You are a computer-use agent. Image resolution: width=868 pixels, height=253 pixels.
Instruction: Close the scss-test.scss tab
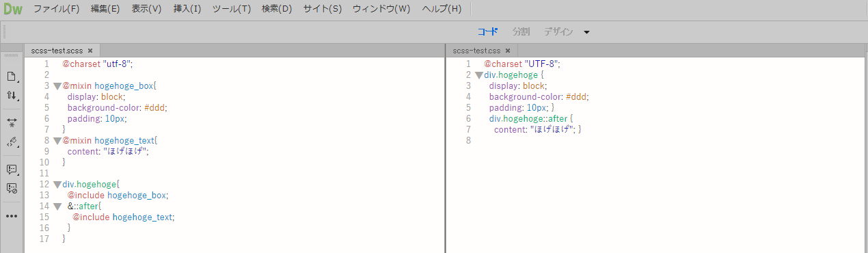90,51
